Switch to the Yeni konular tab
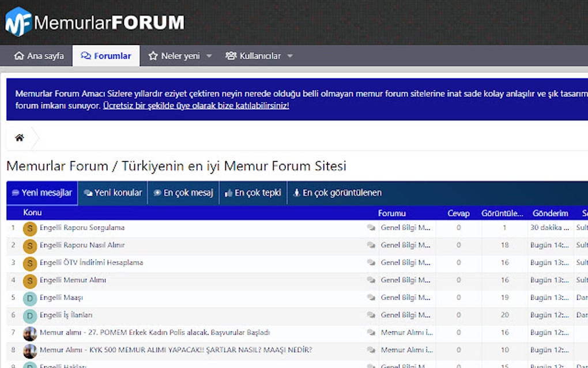The image size is (588, 368). coord(113,193)
